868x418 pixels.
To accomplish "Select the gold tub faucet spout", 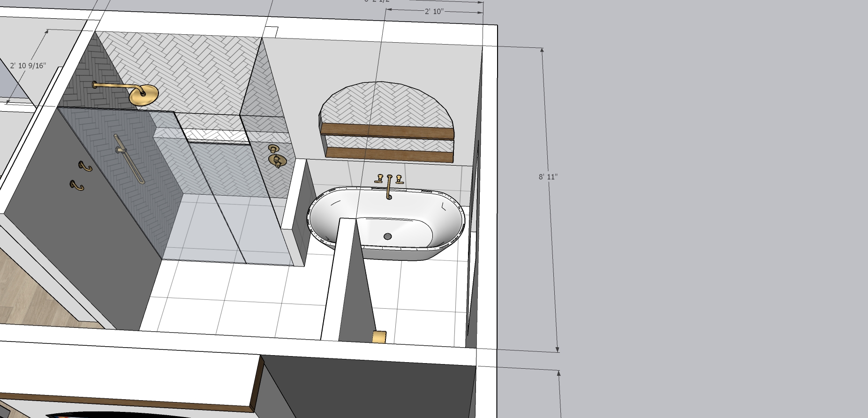I will tap(389, 187).
